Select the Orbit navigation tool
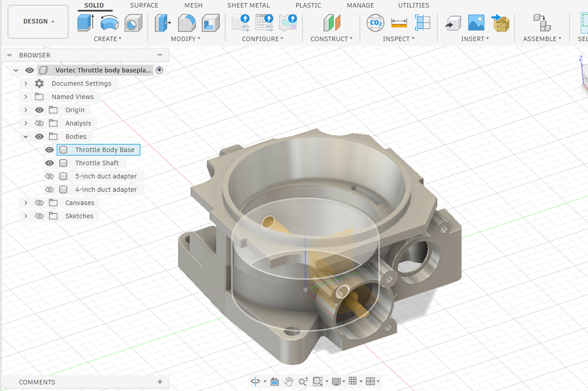Image resolution: width=588 pixels, height=391 pixels. (x=255, y=381)
